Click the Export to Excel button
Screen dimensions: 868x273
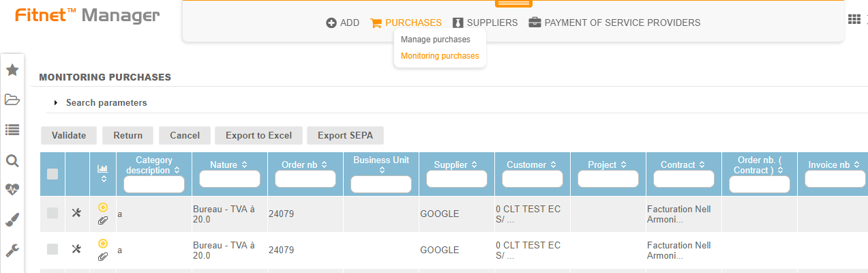[258, 135]
